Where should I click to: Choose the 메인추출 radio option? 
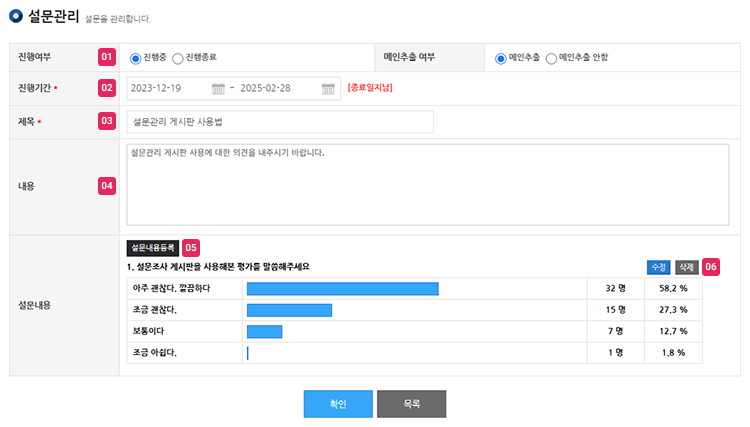(x=500, y=58)
